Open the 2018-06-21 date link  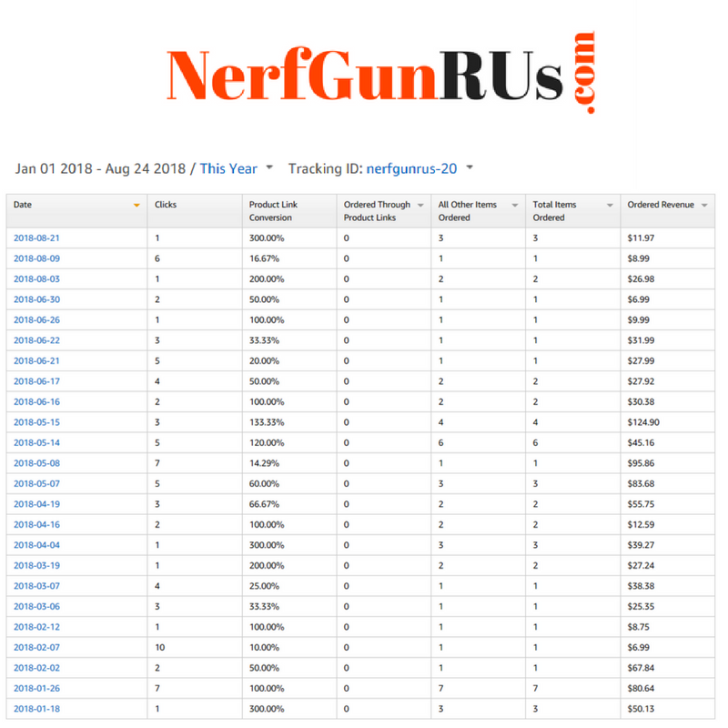[x=36, y=360]
